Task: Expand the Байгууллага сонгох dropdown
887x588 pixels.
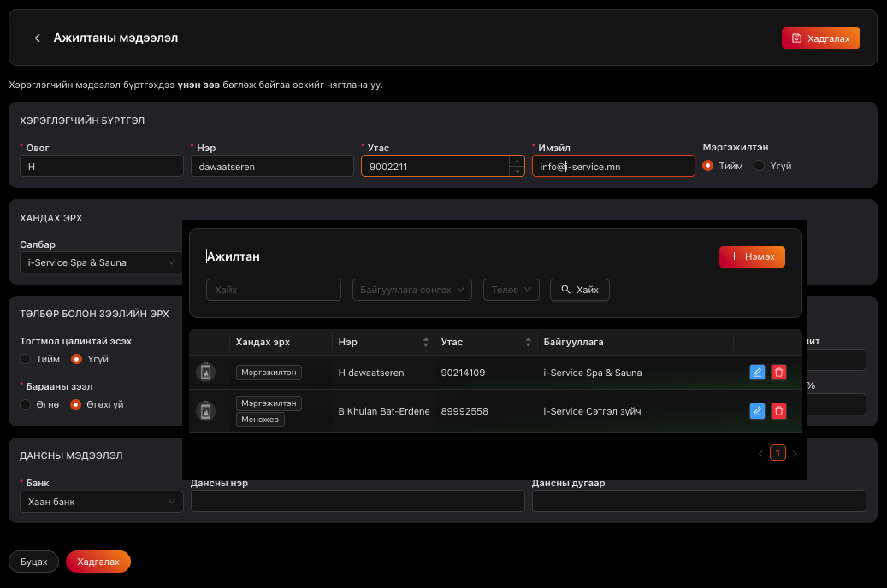Action: coord(411,290)
